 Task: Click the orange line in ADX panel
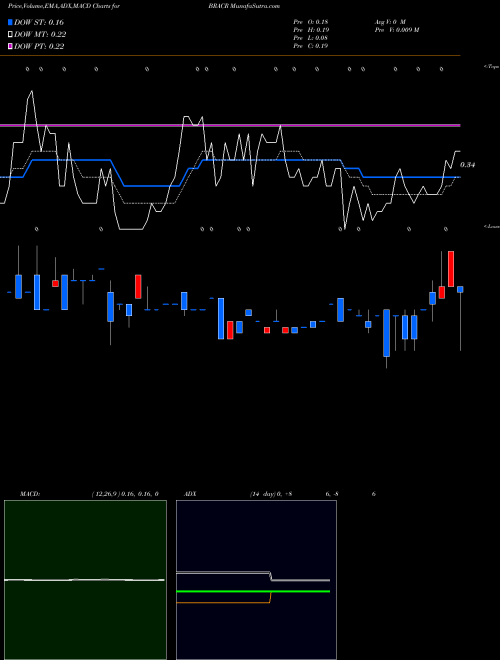pos(223,603)
